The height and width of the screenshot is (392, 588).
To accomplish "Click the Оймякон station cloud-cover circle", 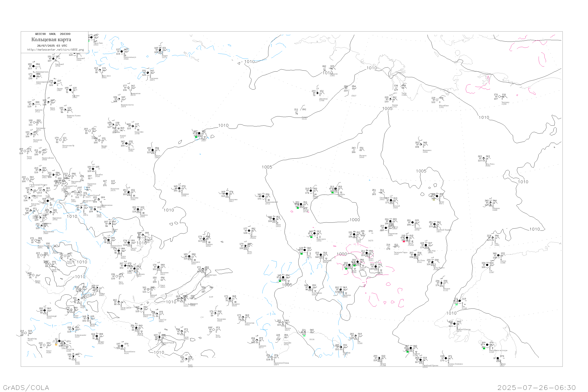I will click(x=491, y=203).
